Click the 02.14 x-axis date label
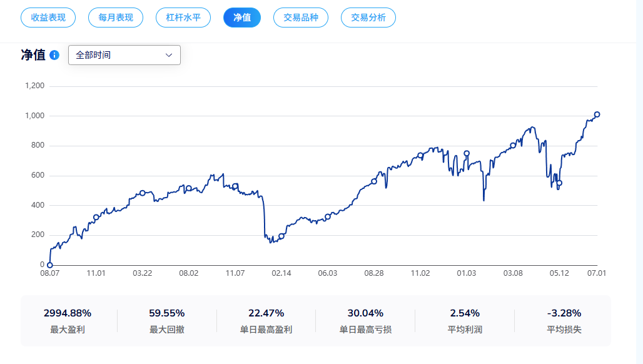 click(281, 273)
